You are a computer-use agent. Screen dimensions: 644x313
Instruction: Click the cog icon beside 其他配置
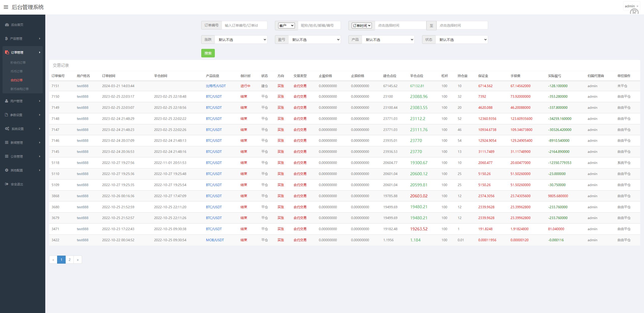pos(7,170)
